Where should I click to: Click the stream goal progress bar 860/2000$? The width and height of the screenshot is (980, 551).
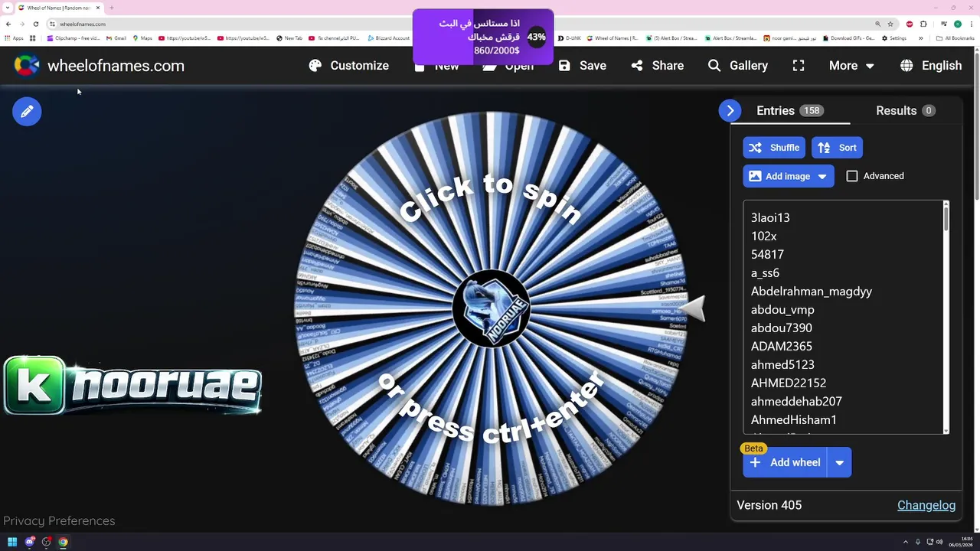[483, 37]
